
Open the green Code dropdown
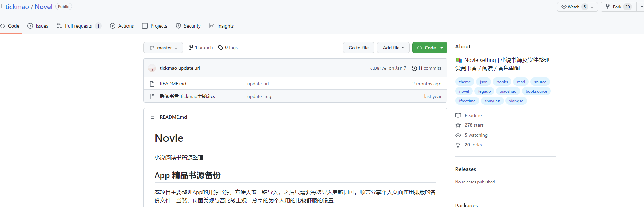click(430, 48)
